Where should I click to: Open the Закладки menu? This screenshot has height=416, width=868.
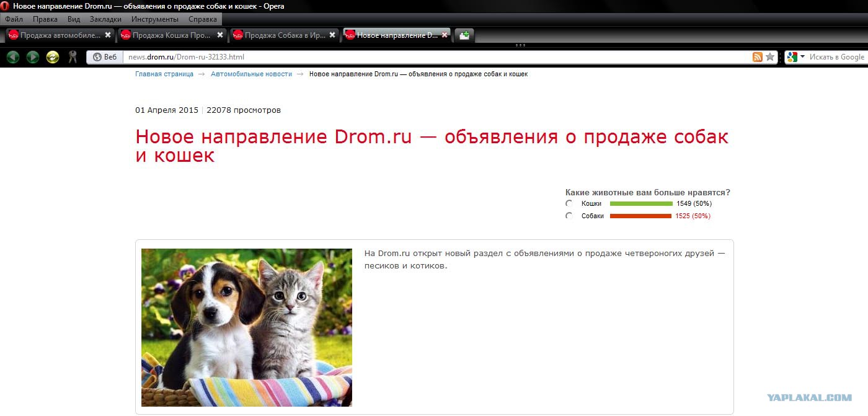(x=105, y=19)
